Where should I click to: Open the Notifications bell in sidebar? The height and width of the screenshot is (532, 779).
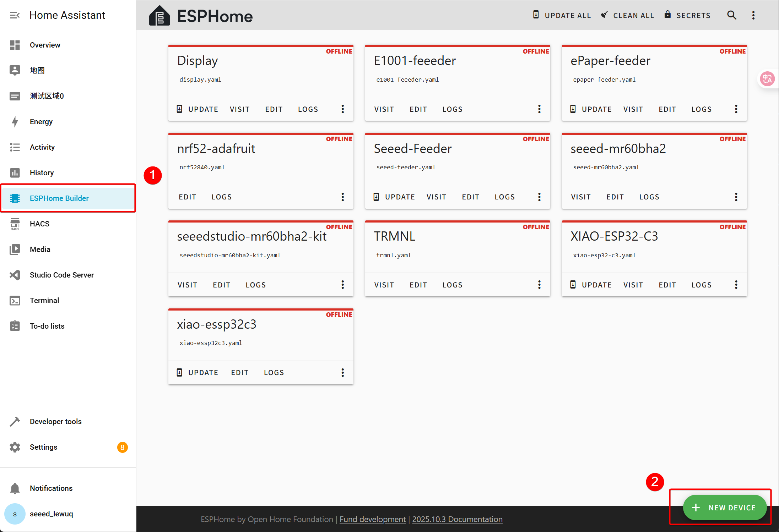pos(15,488)
